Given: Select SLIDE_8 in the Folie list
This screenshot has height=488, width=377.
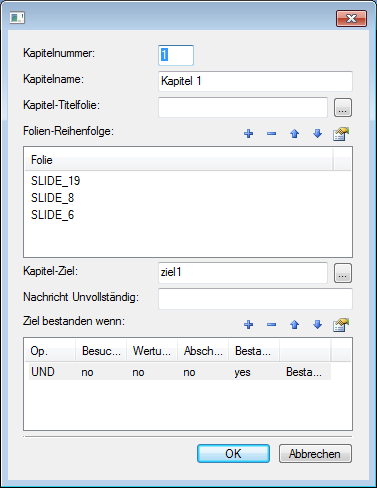Looking at the screenshot, I should click(53, 198).
